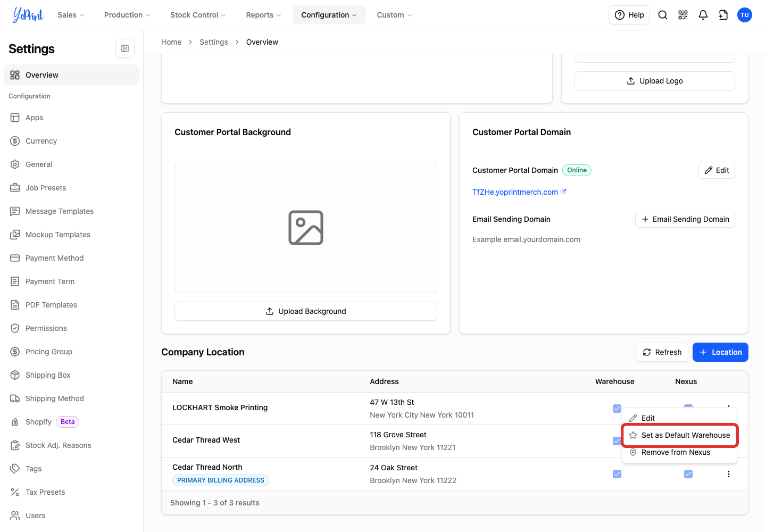Click the image placeholder in Portal Background
The image size is (766, 532).
tap(306, 228)
